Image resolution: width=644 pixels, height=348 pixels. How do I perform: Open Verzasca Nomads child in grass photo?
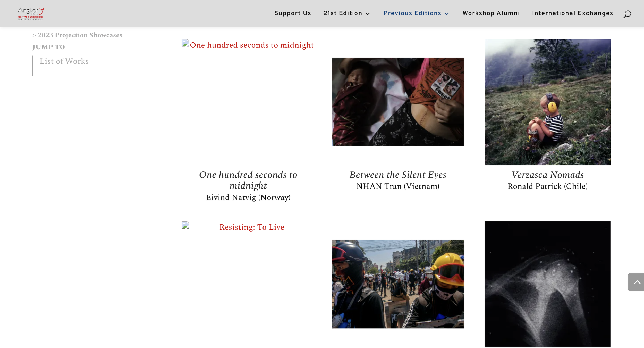547,102
